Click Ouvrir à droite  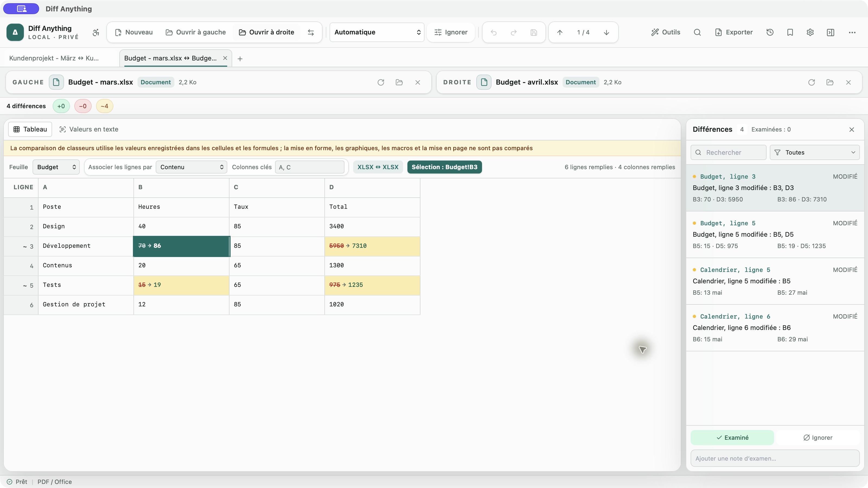pos(267,32)
